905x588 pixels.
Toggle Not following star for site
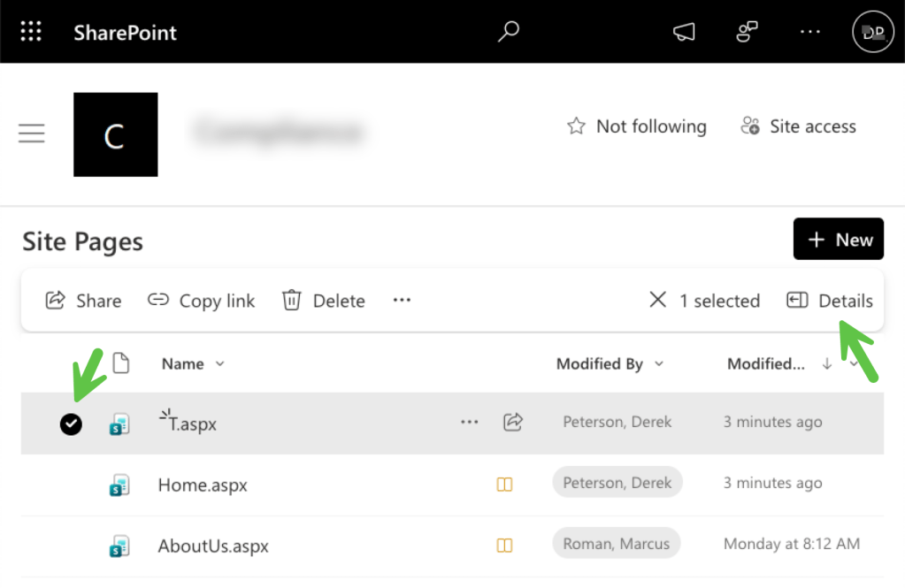(x=577, y=126)
